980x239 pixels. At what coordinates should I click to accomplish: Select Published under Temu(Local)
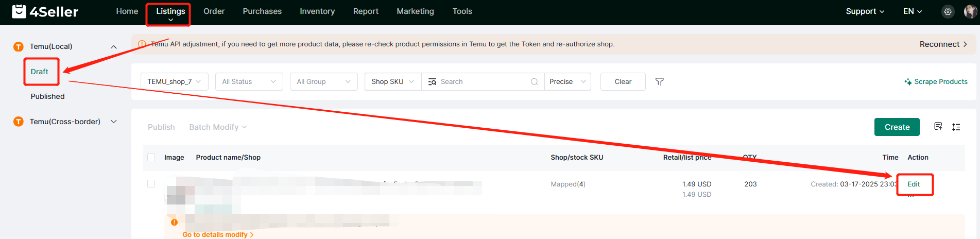(47, 96)
